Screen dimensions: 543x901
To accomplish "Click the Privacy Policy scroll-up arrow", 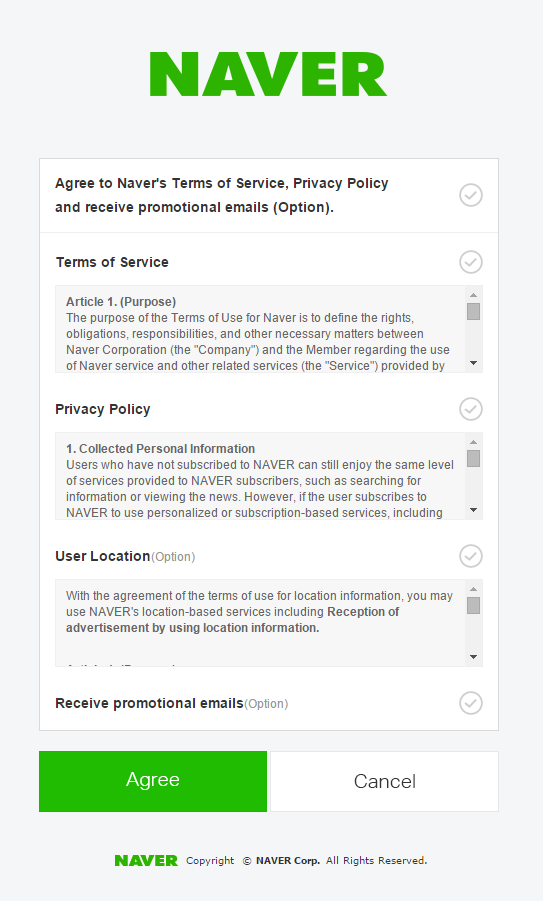I will click(473, 442).
